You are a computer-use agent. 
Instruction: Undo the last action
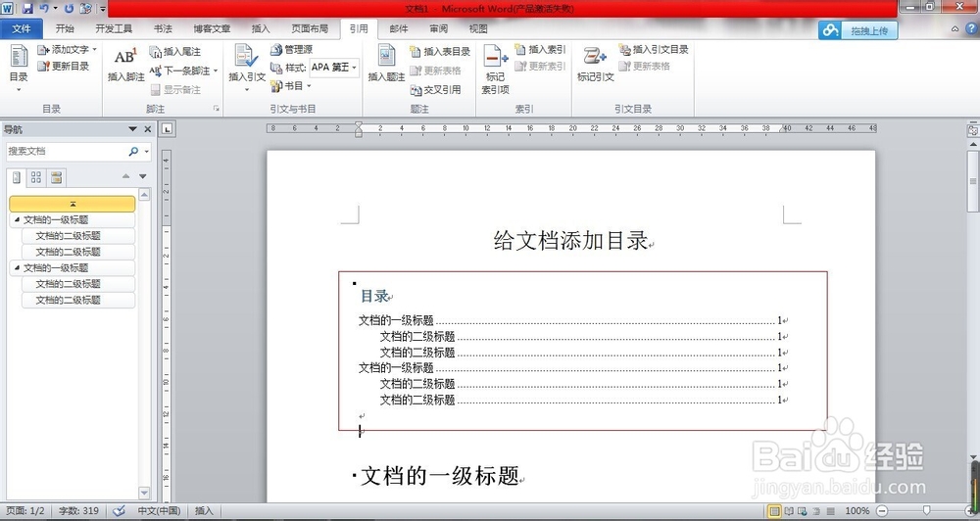(x=44, y=9)
